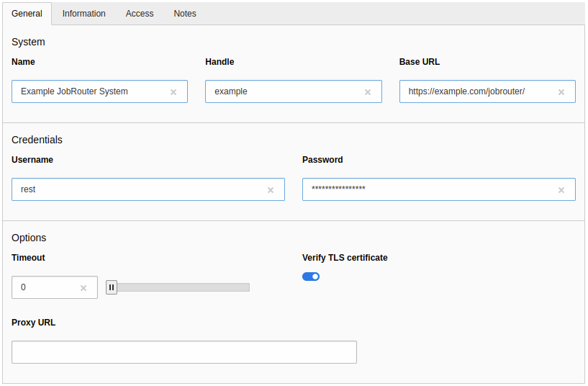Screen dimensions: 588x386
Task: Click the Timeout slider handle
Action: pyautogui.click(x=112, y=287)
